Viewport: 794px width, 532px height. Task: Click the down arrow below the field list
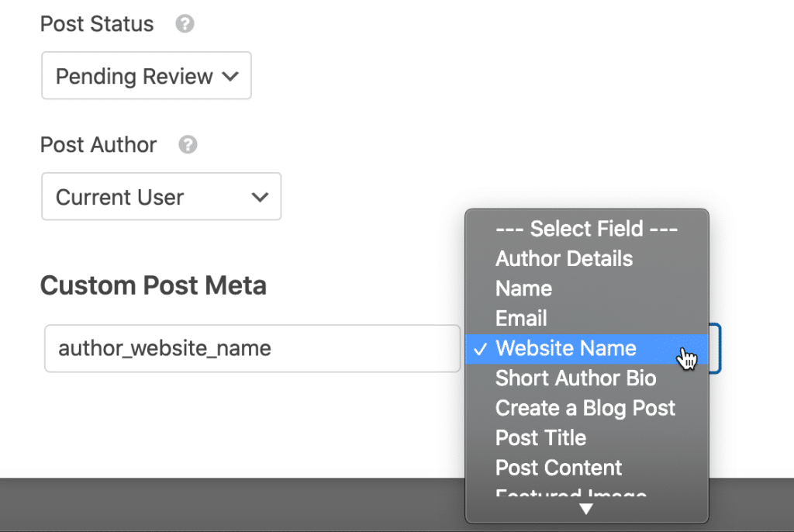(x=585, y=509)
